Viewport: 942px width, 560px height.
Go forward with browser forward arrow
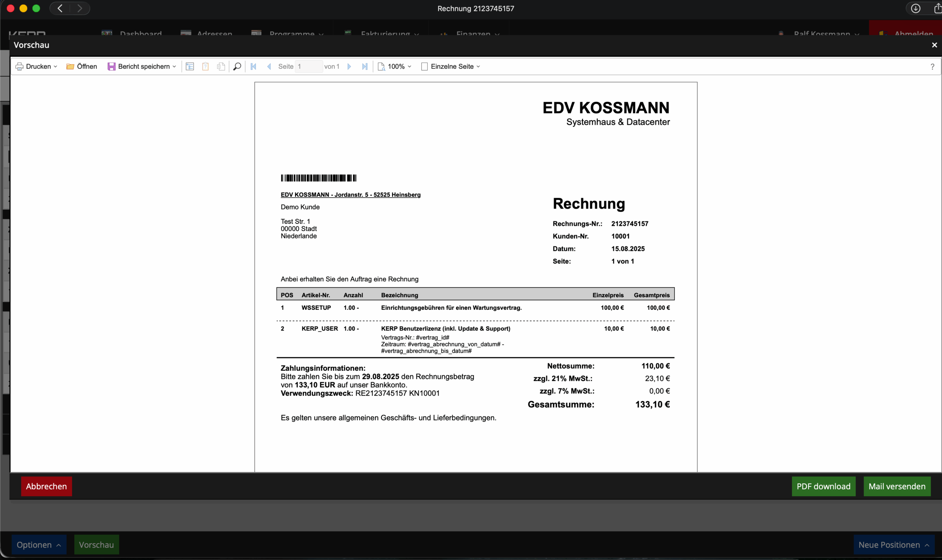pos(79,8)
